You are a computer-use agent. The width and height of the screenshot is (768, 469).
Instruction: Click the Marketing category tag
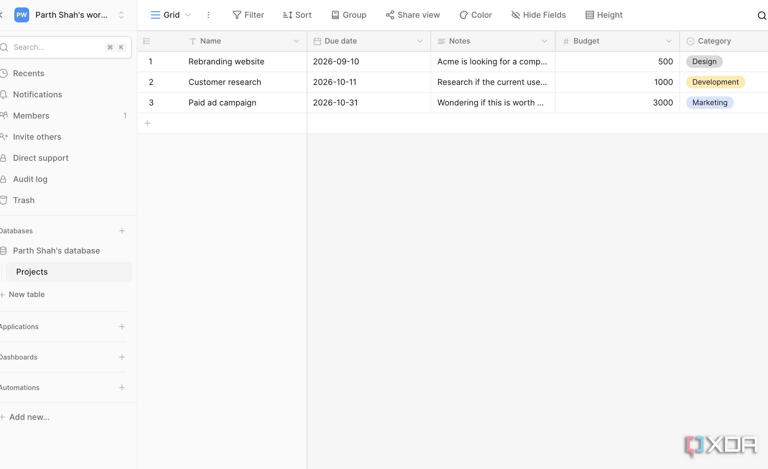710,103
